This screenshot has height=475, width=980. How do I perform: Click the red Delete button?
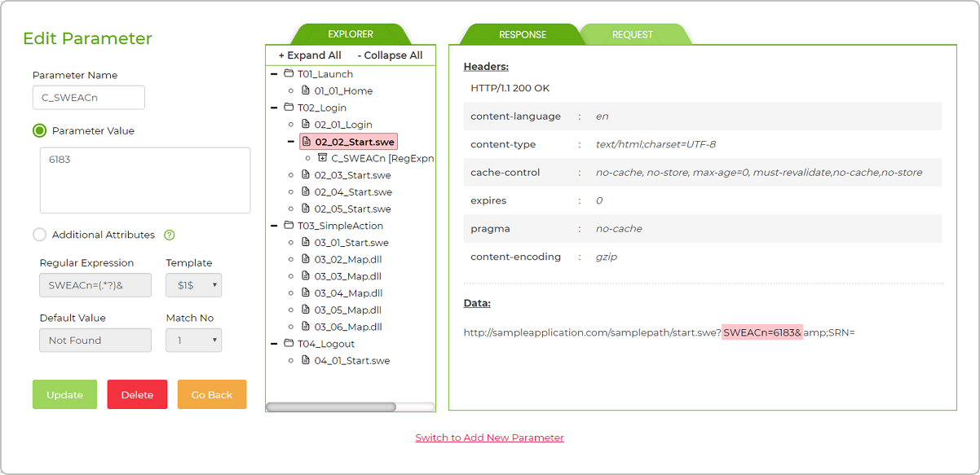[137, 394]
